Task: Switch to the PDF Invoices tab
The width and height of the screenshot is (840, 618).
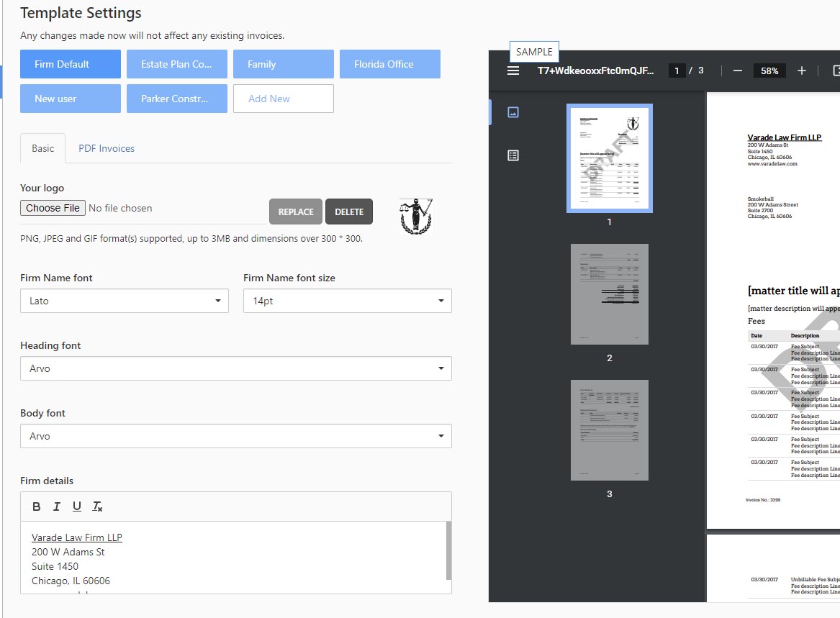Action: (x=107, y=148)
